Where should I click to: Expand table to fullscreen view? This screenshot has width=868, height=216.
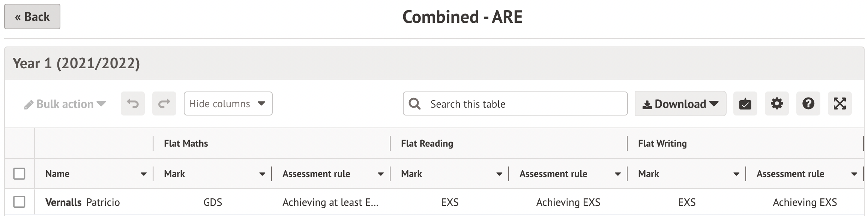(x=839, y=103)
